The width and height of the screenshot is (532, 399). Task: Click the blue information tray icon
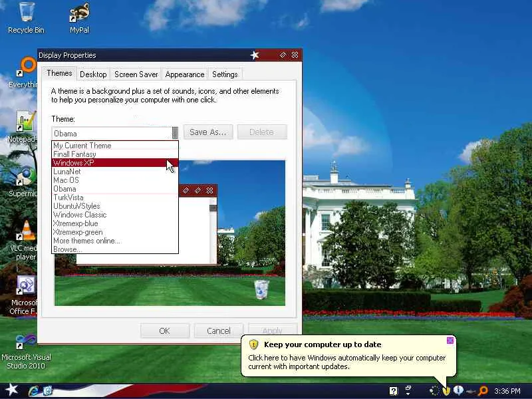point(458,390)
